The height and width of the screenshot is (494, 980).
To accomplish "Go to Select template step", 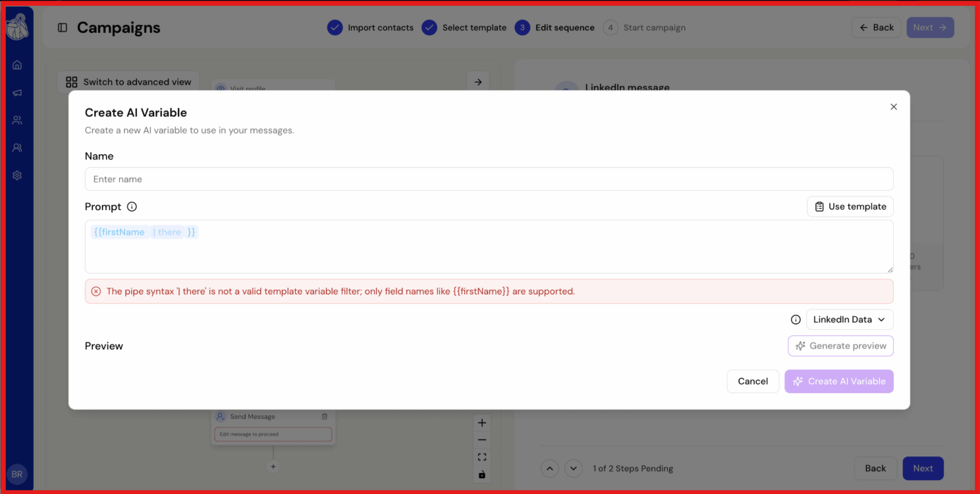I will (464, 28).
